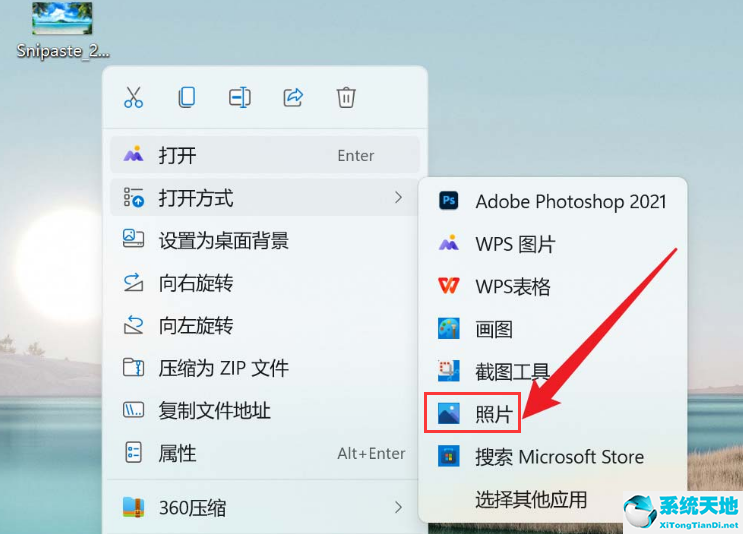Click the Copy icon in context menu
Image resolution: width=743 pixels, height=534 pixels.
(x=186, y=97)
